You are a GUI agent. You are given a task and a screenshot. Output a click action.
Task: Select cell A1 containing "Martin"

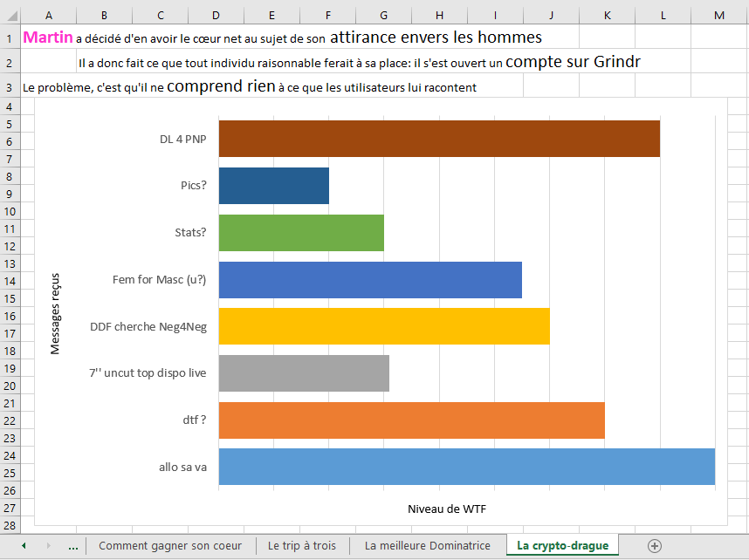[47, 38]
